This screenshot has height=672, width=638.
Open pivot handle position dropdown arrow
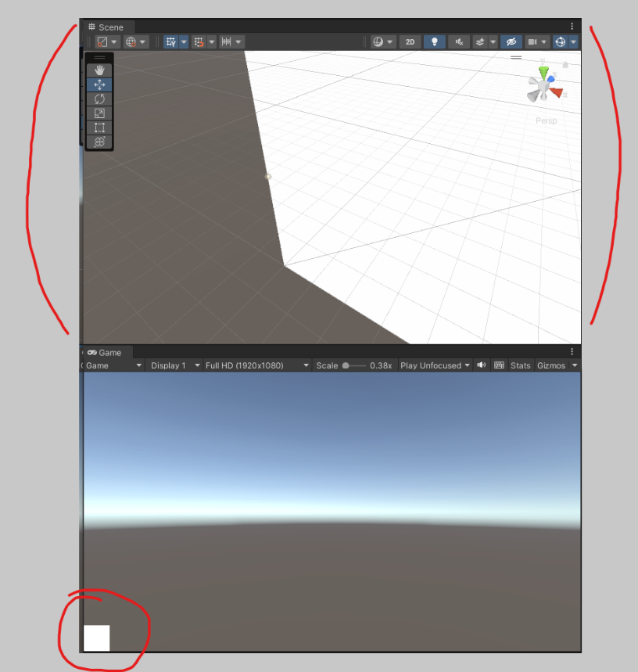pyautogui.click(x=114, y=42)
